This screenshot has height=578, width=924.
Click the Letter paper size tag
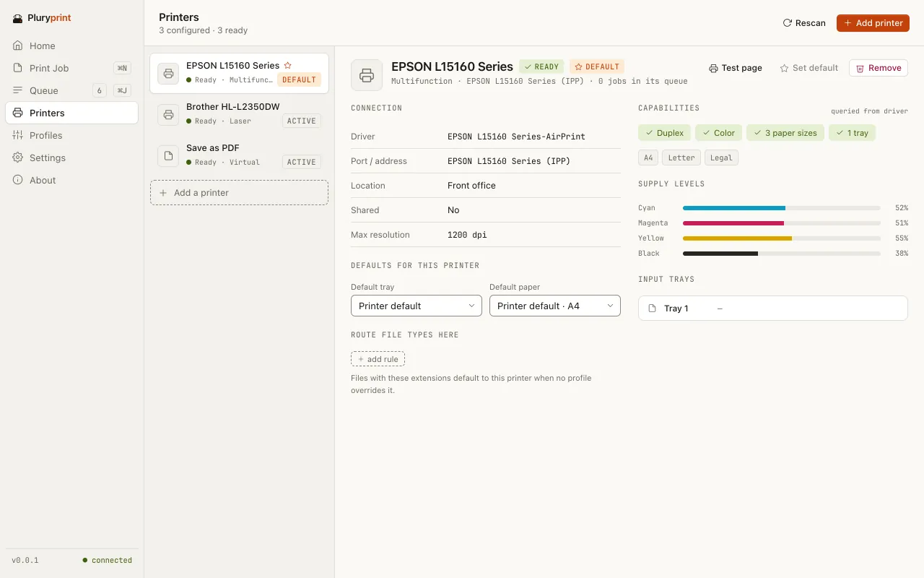[x=681, y=158]
